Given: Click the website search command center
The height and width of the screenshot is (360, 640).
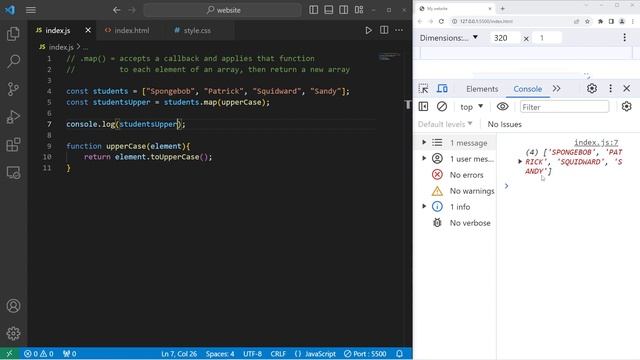Looking at the screenshot, I should (x=223, y=10).
